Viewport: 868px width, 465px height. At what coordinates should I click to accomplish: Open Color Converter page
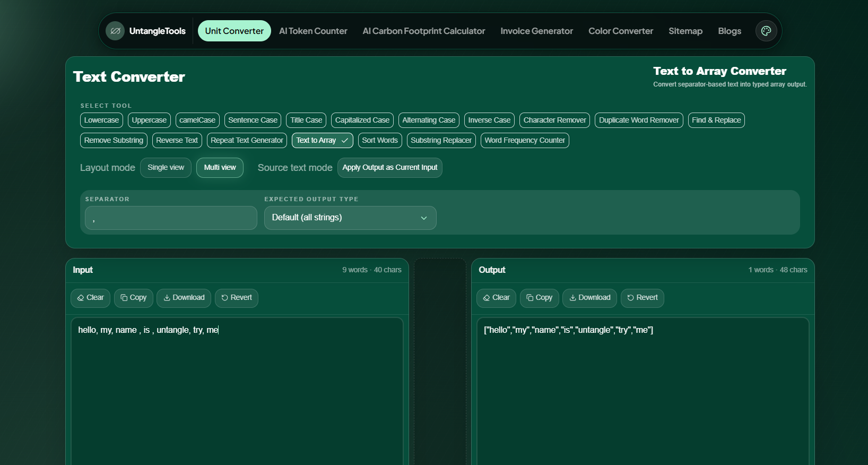[621, 31]
